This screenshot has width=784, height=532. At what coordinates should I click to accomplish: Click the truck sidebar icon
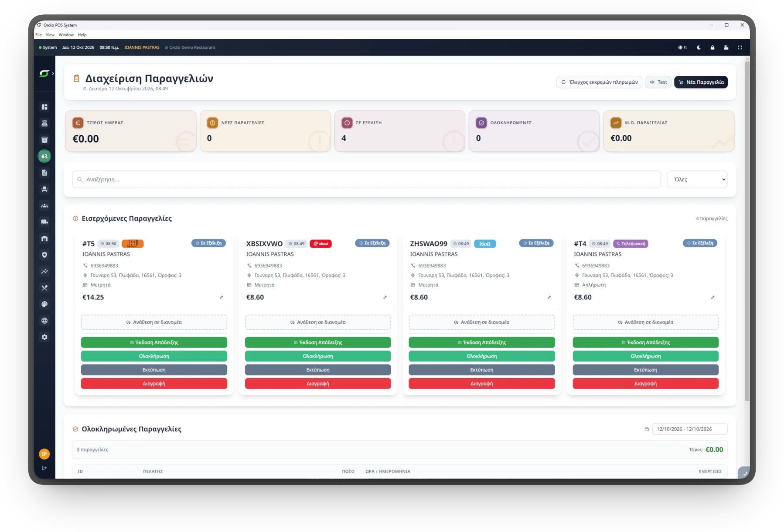pos(44,222)
